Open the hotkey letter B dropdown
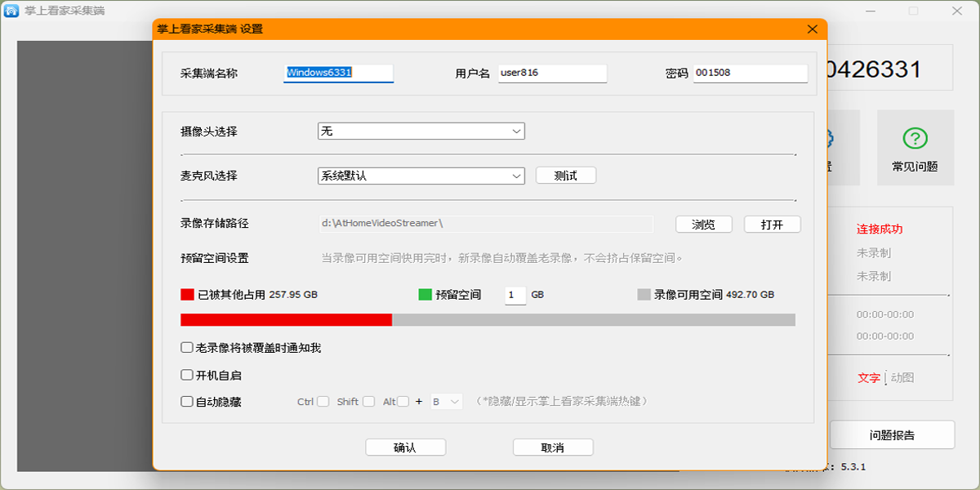This screenshot has height=490, width=980. click(446, 402)
